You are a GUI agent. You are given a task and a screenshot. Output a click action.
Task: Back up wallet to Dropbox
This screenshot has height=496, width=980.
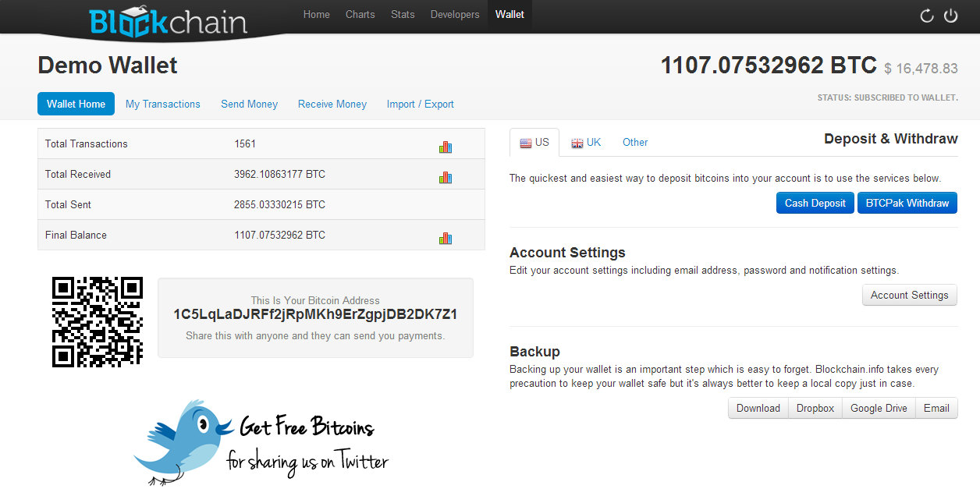coord(815,409)
